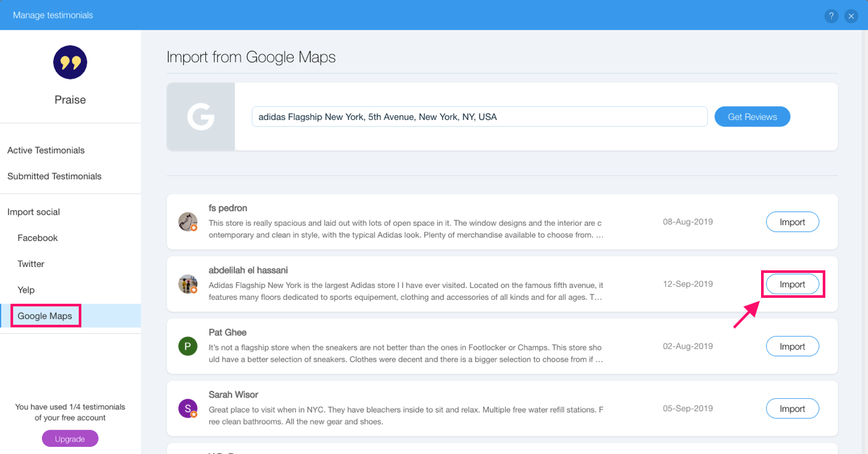Select the Yelp import option
Image resolution: width=868 pixels, height=454 pixels.
[x=26, y=289]
